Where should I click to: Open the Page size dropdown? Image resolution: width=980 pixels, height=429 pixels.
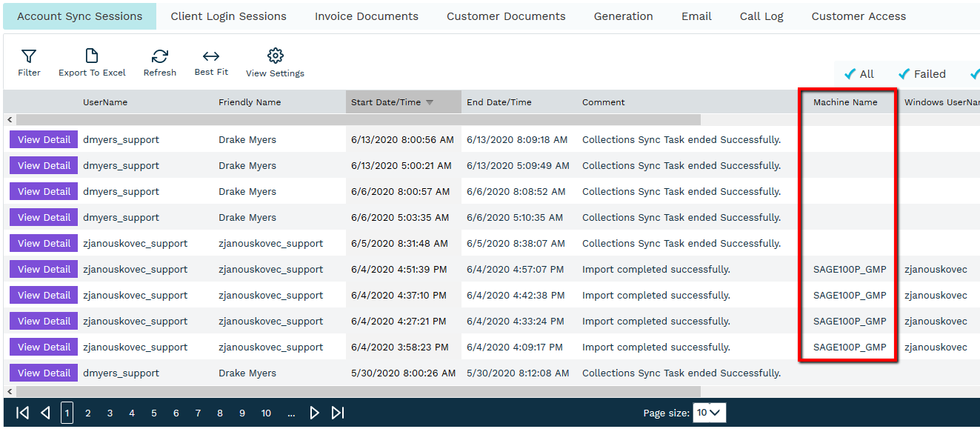709,413
